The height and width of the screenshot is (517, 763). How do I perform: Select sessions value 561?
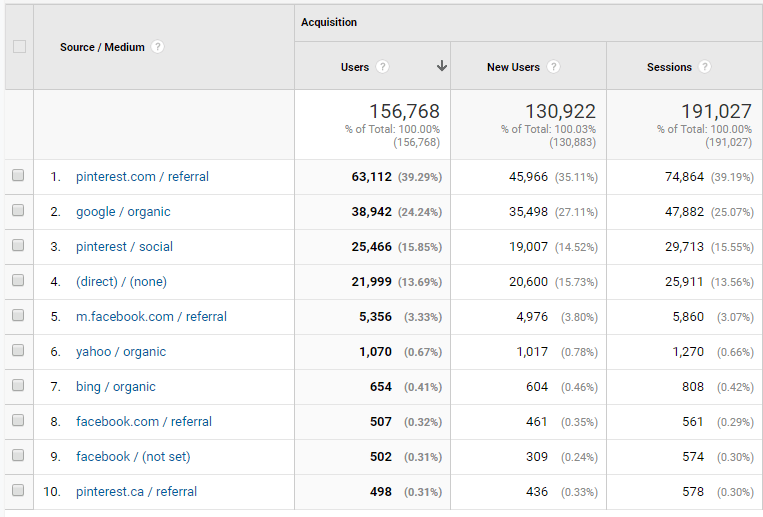[x=693, y=422]
